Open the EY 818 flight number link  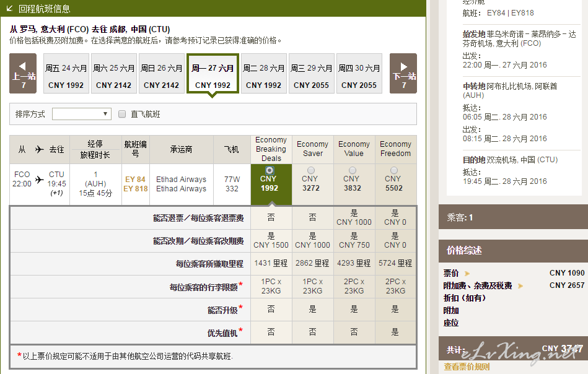135,189
